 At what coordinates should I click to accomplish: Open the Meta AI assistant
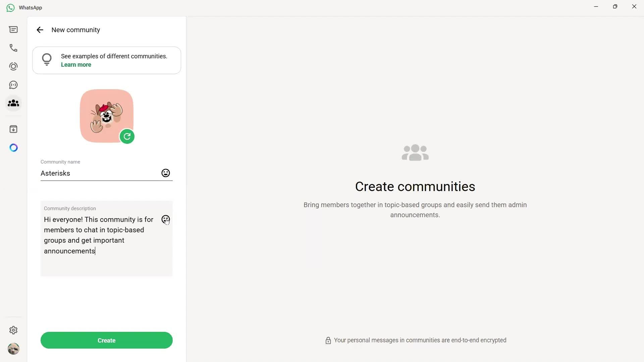[13, 147]
